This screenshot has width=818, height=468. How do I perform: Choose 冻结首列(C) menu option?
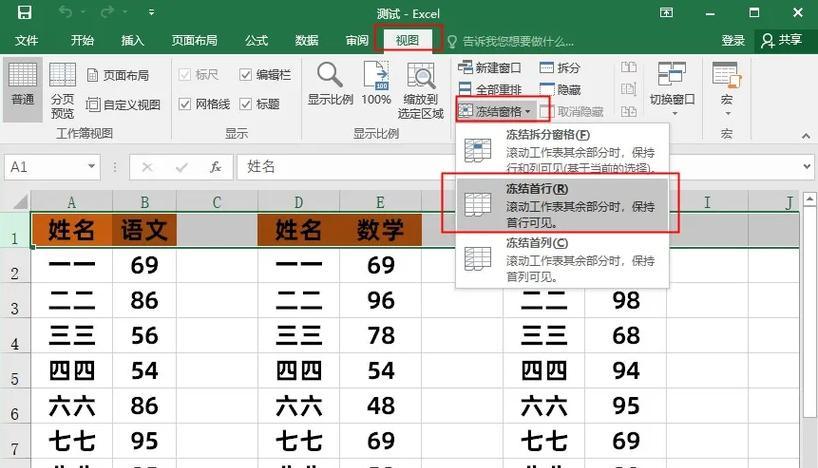coord(562,259)
